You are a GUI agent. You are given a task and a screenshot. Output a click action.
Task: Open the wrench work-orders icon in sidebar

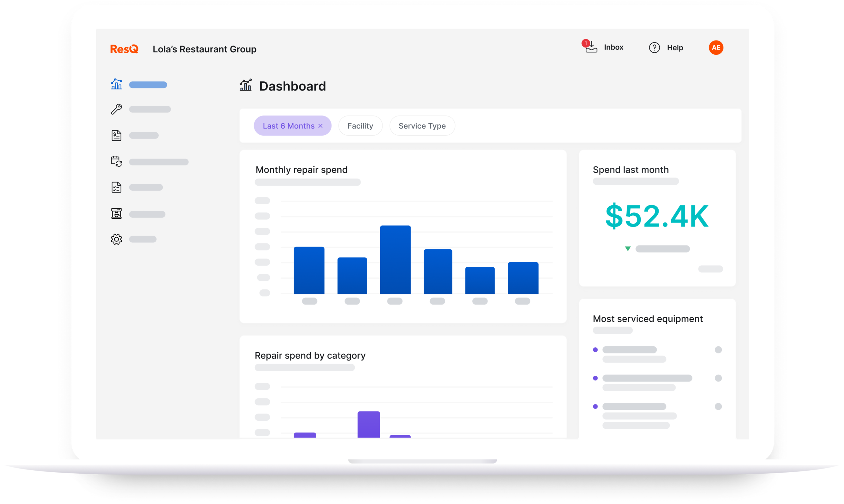coord(116,109)
